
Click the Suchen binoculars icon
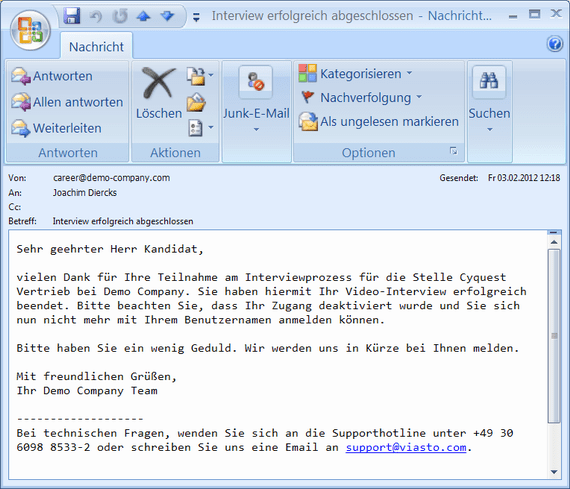point(489,82)
